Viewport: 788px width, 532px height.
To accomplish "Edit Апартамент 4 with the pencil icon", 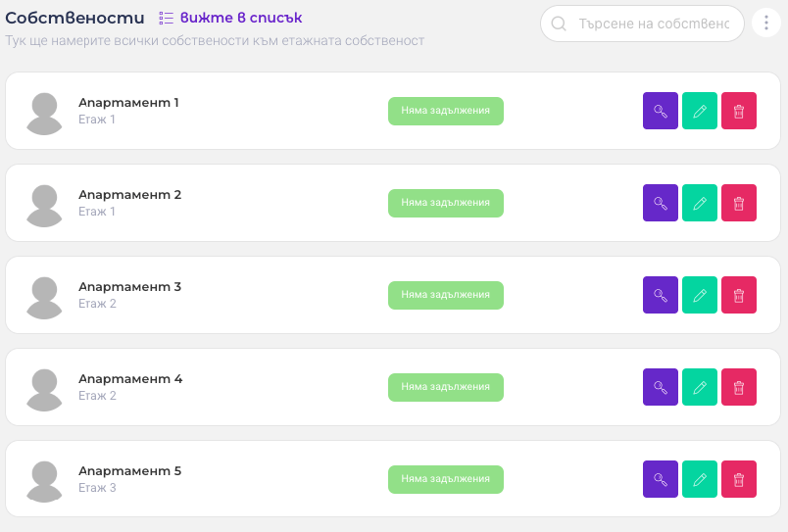I will click(x=700, y=387).
